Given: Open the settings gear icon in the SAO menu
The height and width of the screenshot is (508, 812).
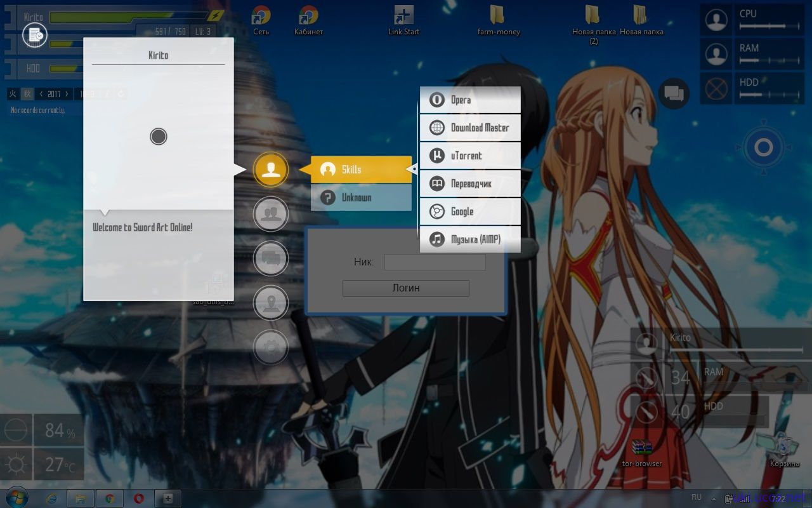Looking at the screenshot, I should (271, 347).
